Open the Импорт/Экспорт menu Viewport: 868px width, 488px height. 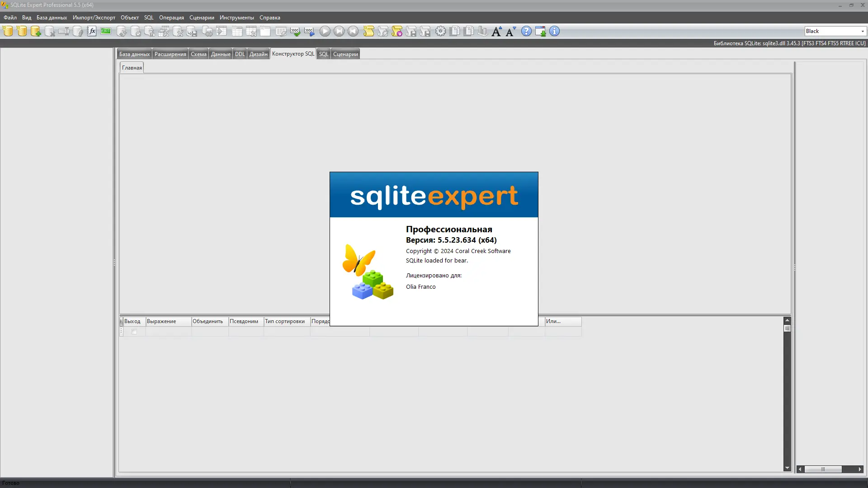tap(94, 18)
